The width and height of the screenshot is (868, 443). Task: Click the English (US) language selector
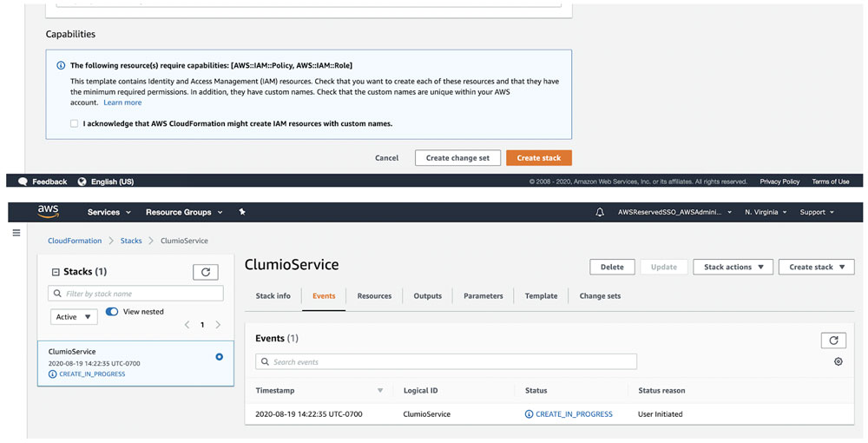coord(112,182)
